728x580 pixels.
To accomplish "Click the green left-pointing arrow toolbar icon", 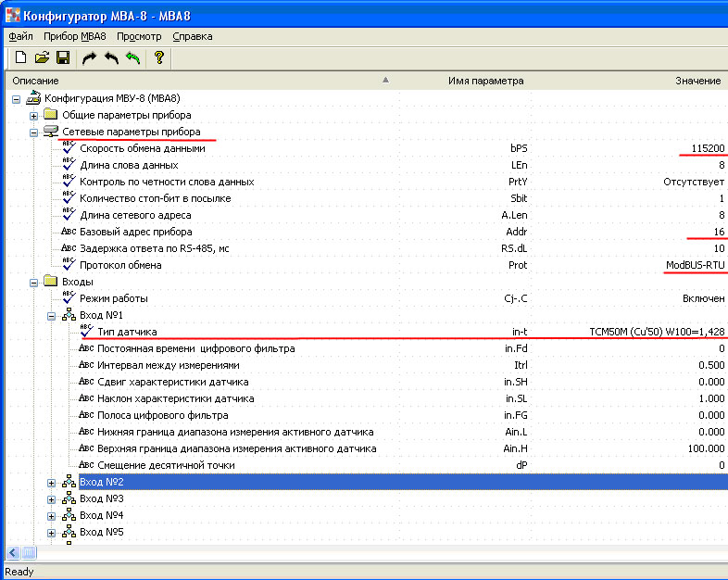I will point(132,58).
